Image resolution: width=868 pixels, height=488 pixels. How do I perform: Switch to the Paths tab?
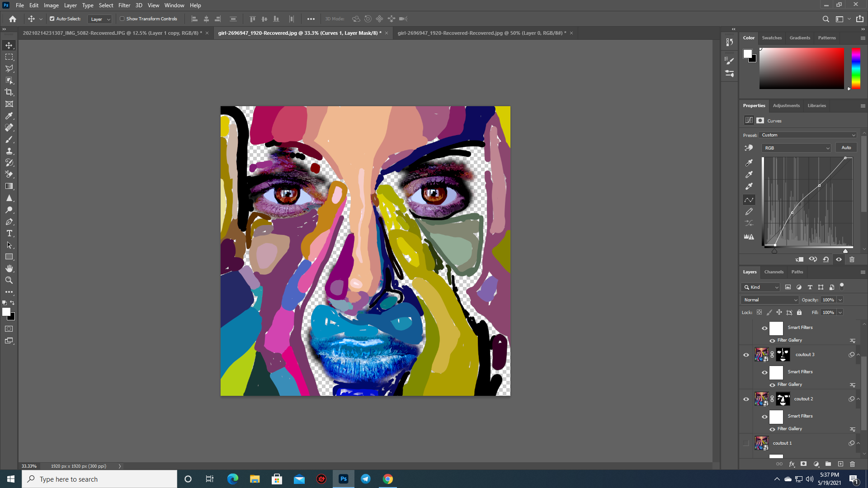pyautogui.click(x=797, y=272)
